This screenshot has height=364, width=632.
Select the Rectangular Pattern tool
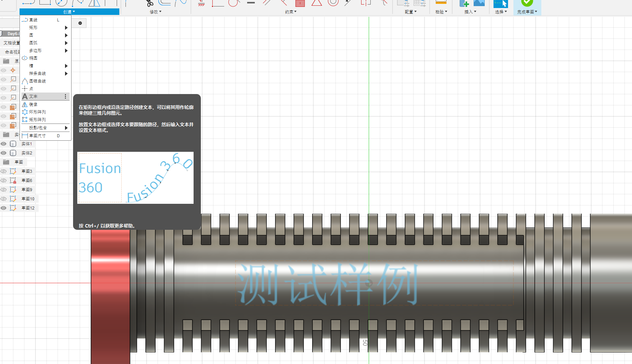(37, 120)
